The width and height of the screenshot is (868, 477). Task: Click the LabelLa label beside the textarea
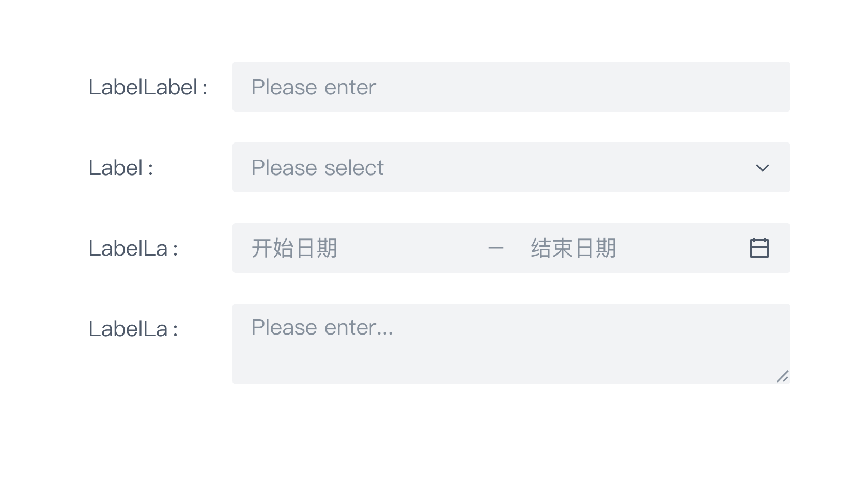click(x=133, y=327)
